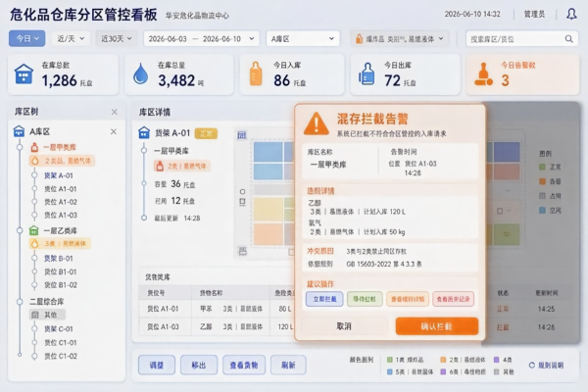This screenshot has width=588, height=392.
Task: Click the 查看货物 button
Action: point(244,365)
